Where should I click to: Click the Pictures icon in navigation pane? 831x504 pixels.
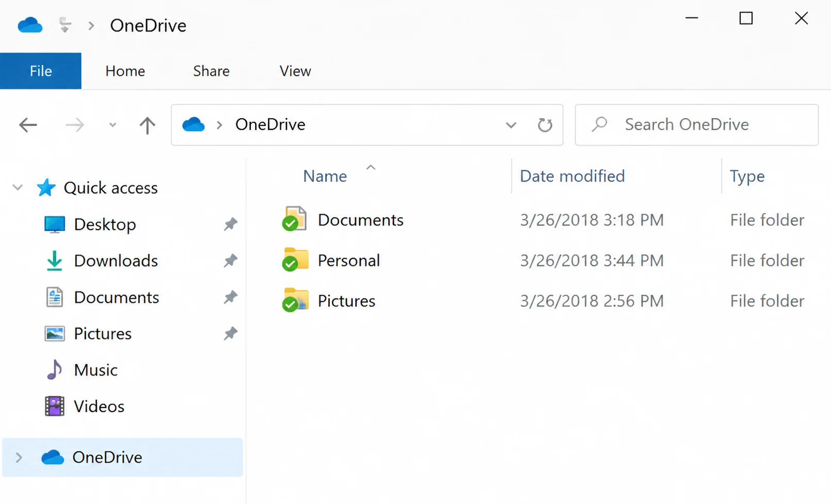(x=54, y=334)
